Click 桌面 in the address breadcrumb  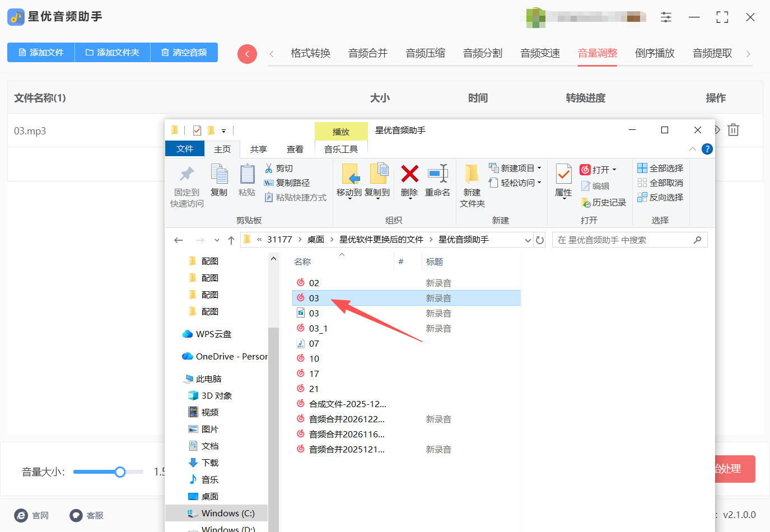(x=316, y=240)
